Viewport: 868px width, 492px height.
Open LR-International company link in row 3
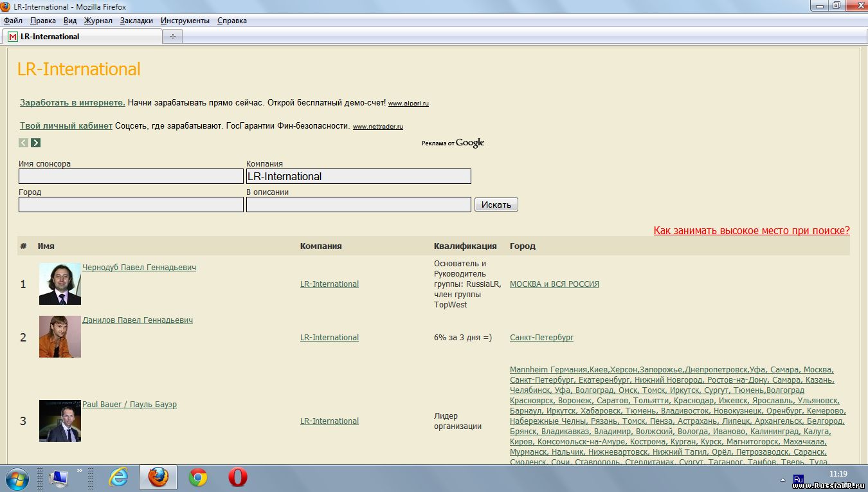point(329,421)
